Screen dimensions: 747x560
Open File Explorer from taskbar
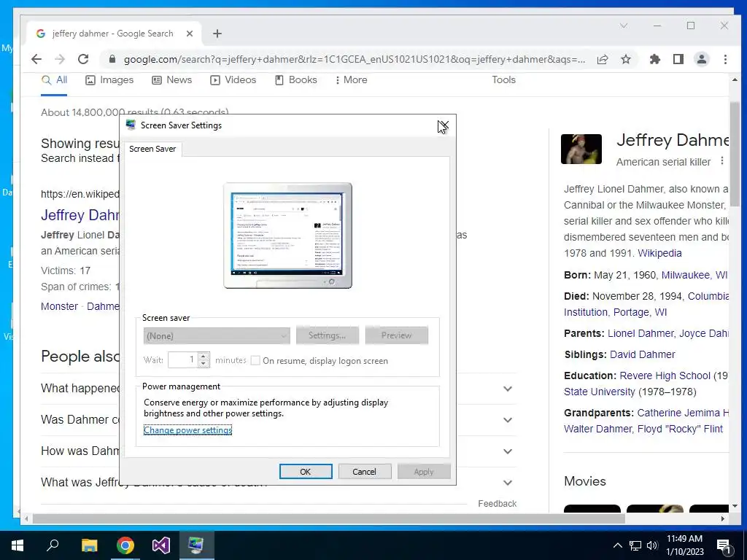[89, 545]
